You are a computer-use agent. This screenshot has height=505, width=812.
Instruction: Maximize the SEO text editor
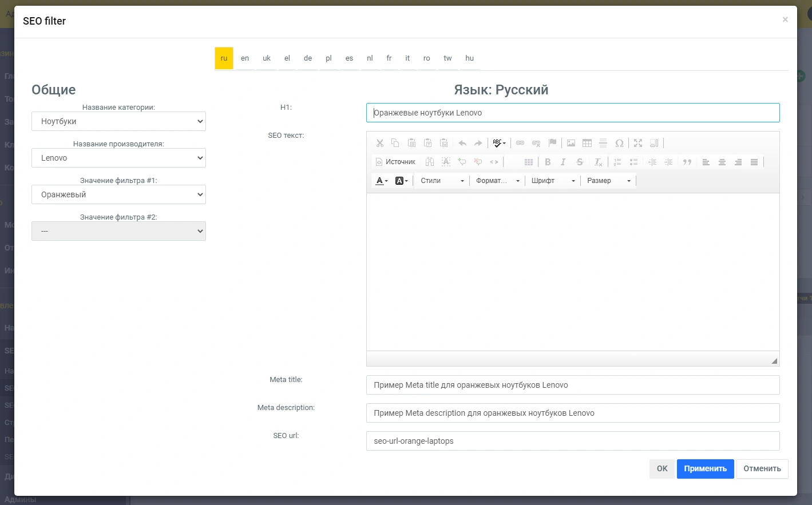coord(638,143)
